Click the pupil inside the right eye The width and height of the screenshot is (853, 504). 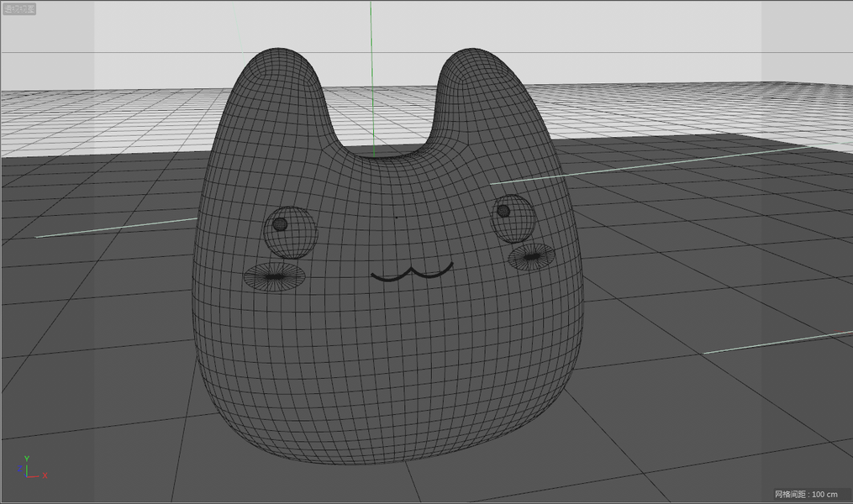pos(503,211)
